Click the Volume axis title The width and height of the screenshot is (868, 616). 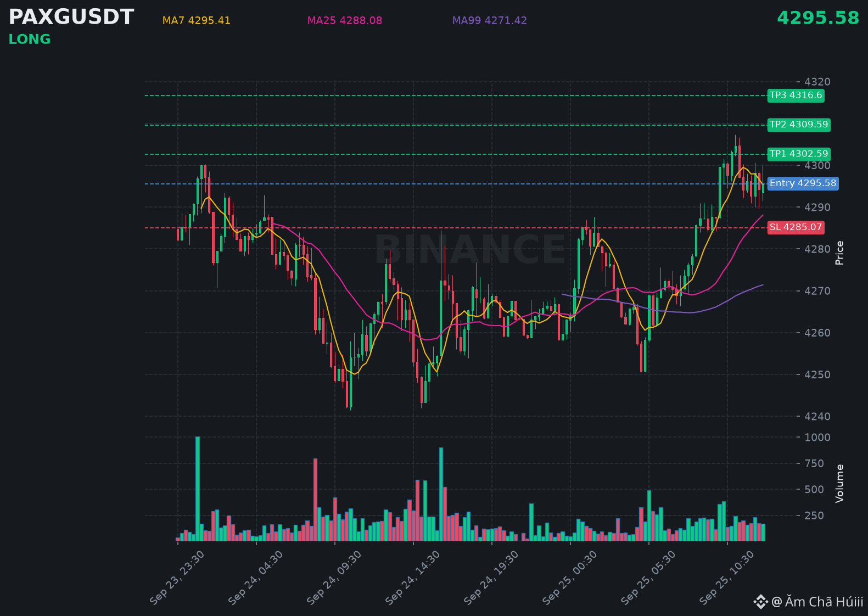(839, 483)
